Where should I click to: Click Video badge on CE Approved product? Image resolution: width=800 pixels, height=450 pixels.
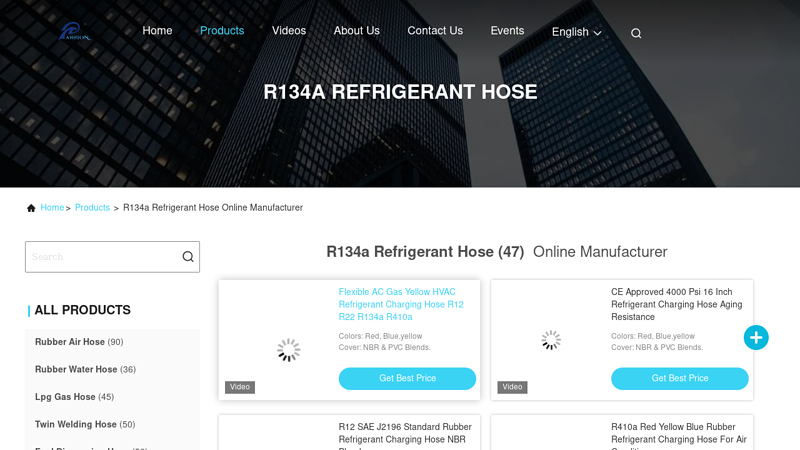point(512,387)
